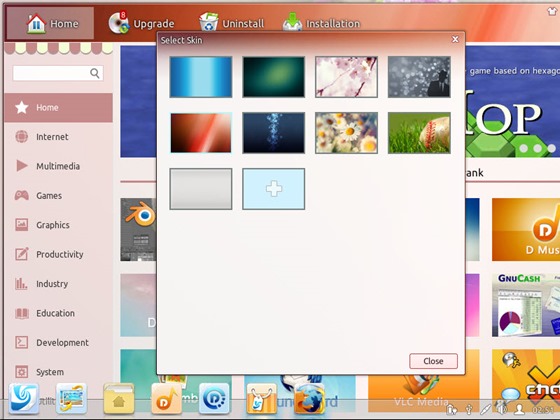Open the Productivity category
Screen dimensions: 560x420
(x=59, y=254)
